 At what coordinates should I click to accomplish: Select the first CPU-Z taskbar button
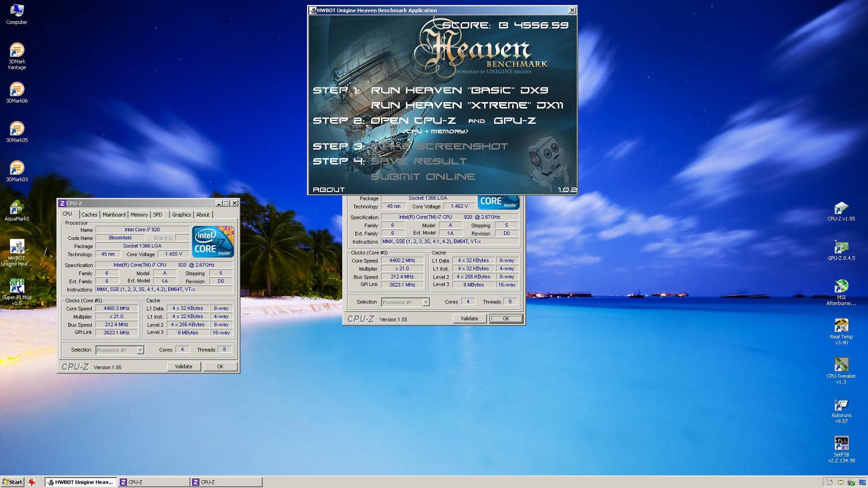pos(154,482)
